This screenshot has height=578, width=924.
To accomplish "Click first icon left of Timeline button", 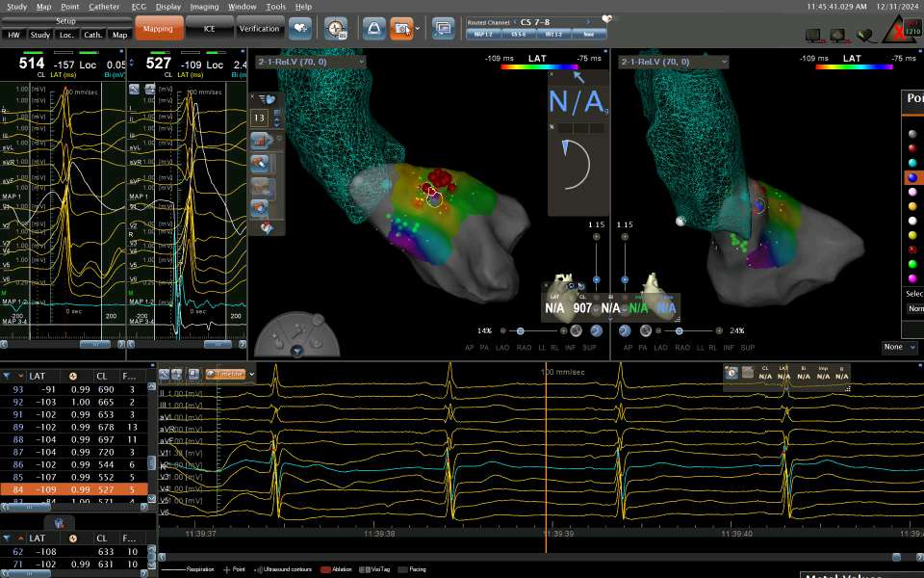I will coord(165,374).
